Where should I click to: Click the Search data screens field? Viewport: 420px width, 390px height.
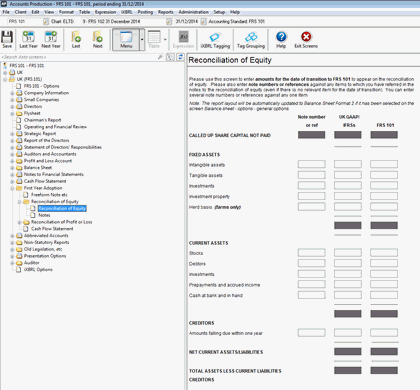coord(79,57)
